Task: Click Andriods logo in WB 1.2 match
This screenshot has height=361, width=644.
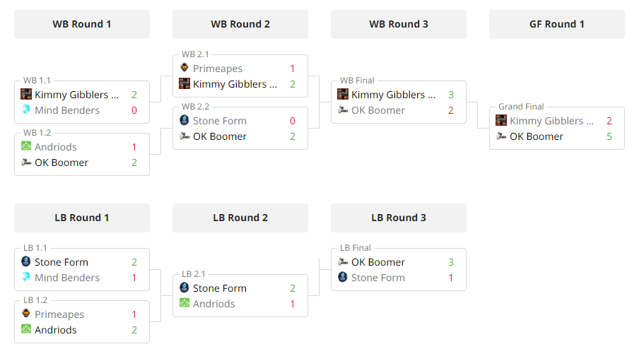Action: [26, 146]
